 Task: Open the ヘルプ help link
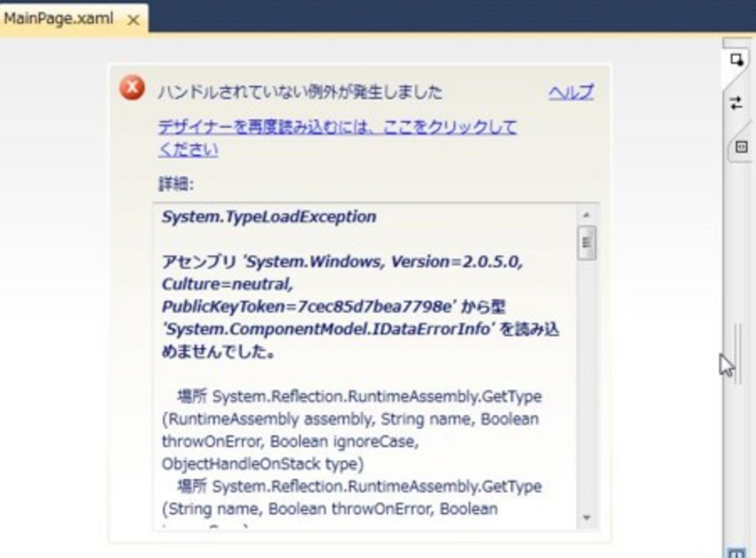point(571,92)
